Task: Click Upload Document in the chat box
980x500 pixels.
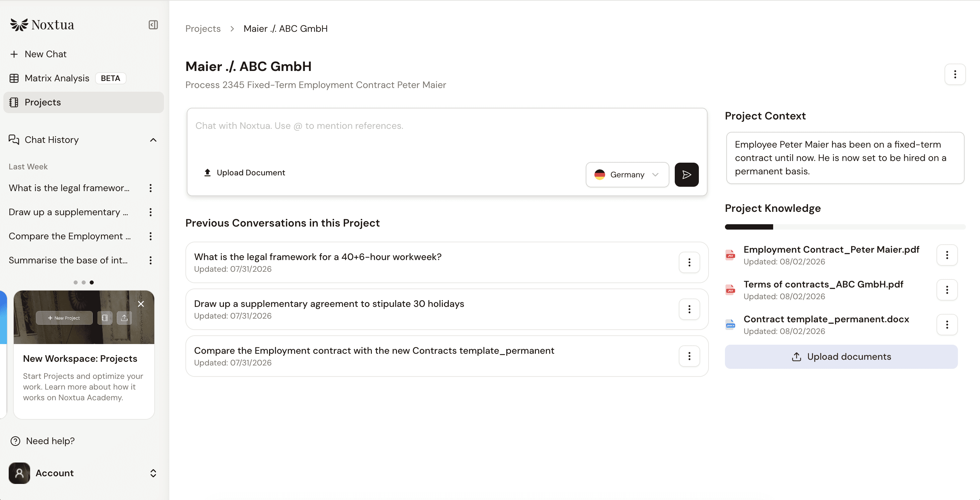Action: (x=245, y=173)
